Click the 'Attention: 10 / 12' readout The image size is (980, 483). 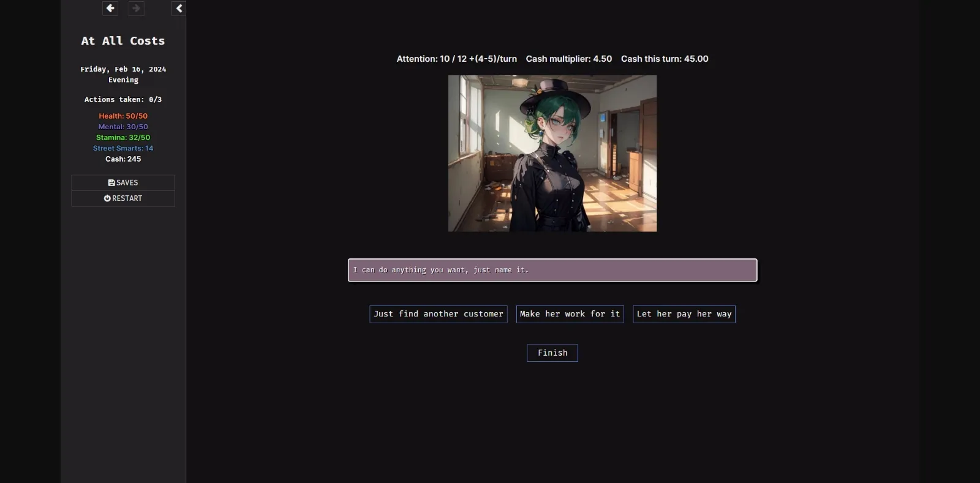(456, 59)
